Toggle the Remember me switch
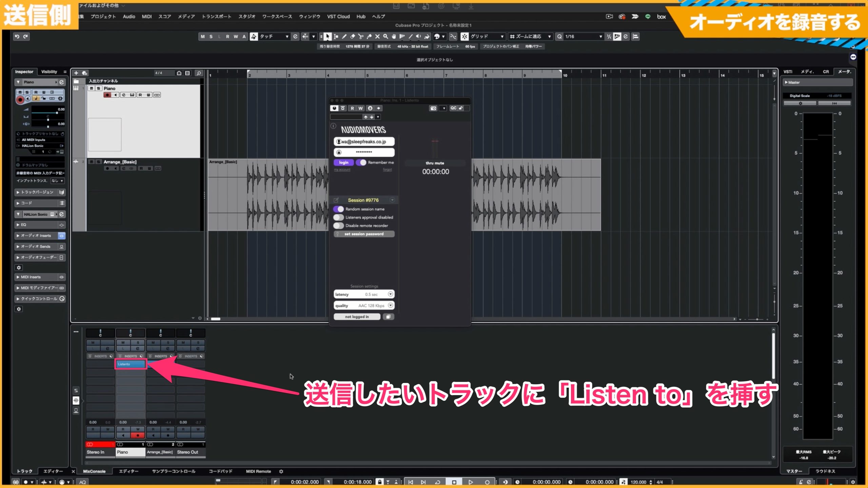This screenshot has width=868, height=488. [x=361, y=162]
